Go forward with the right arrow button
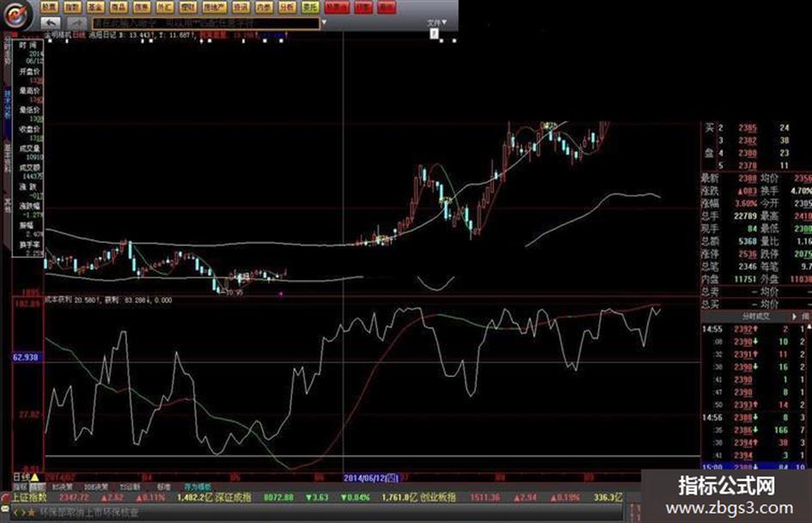 (76, 23)
